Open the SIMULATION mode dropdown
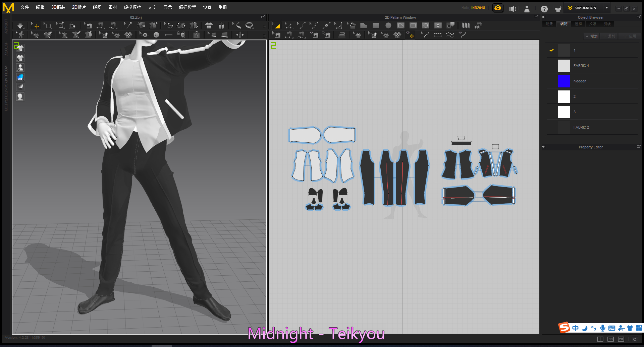 (x=606, y=8)
